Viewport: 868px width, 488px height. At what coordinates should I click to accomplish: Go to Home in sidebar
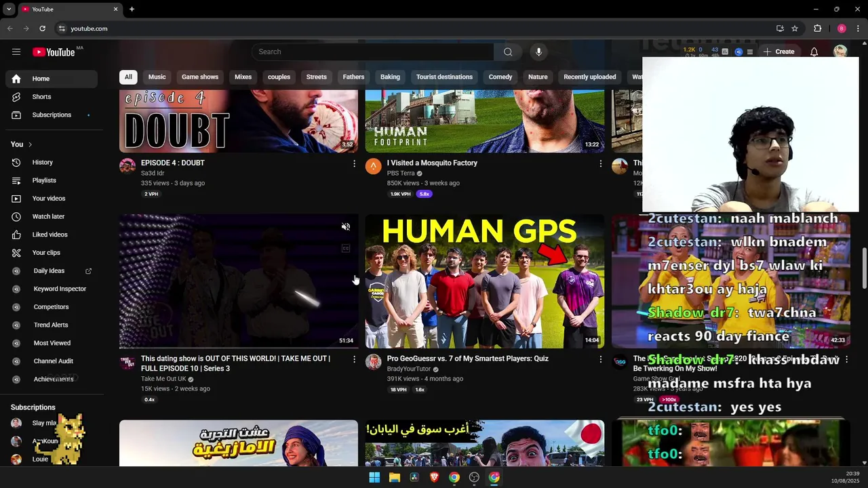click(52, 79)
